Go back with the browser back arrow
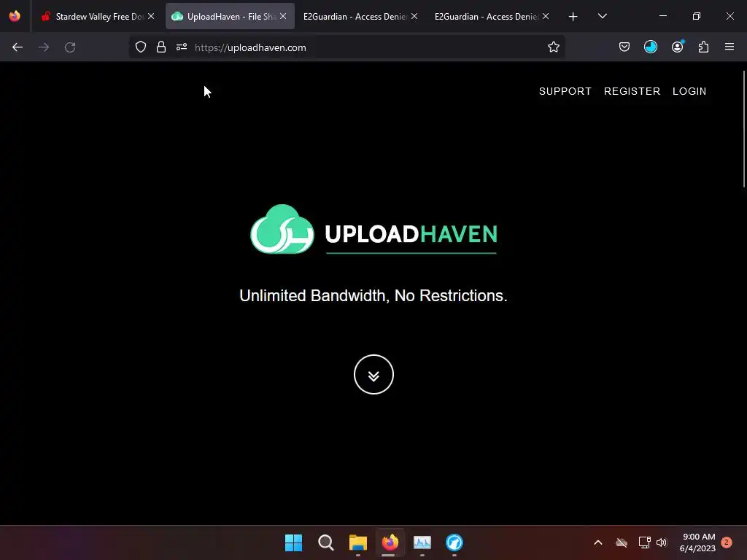Image resolution: width=747 pixels, height=560 pixels. [18, 47]
